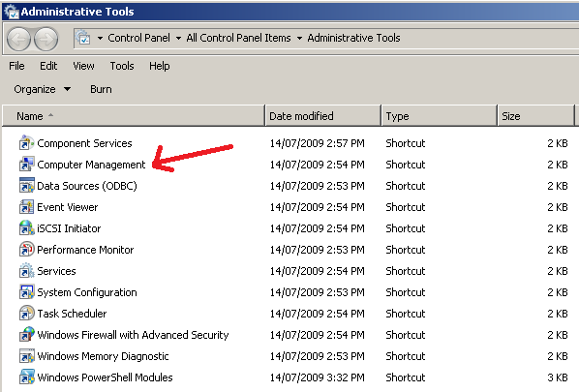Viewport: 579px width, 392px height.
Task: Select Windows Firewall with Advanced Security icon
Action: (26, 335)
